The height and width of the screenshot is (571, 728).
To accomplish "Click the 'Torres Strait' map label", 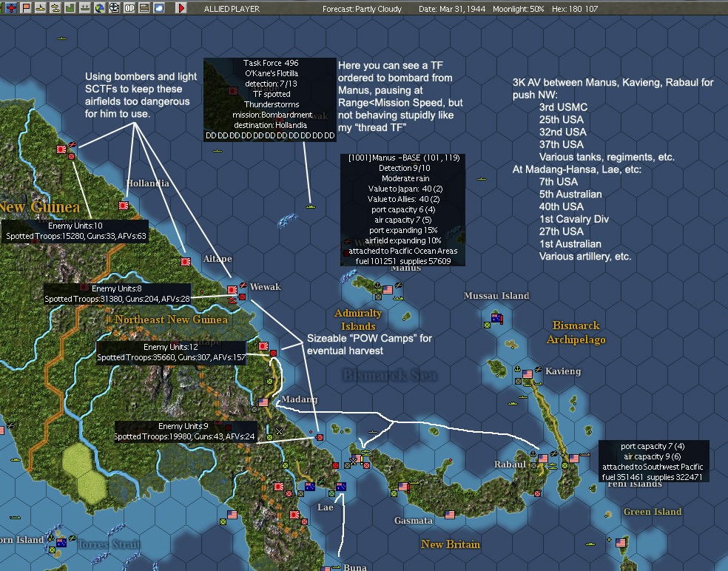I will pos(109,544).
